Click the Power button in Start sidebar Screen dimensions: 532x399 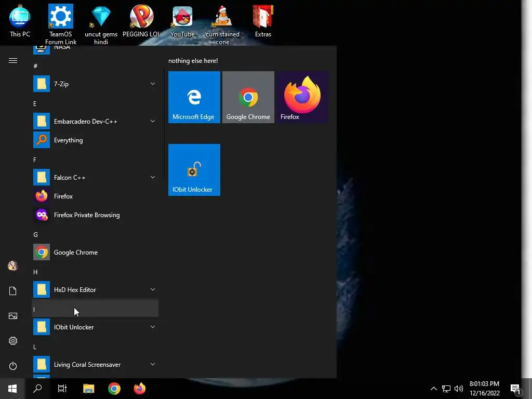13,366
